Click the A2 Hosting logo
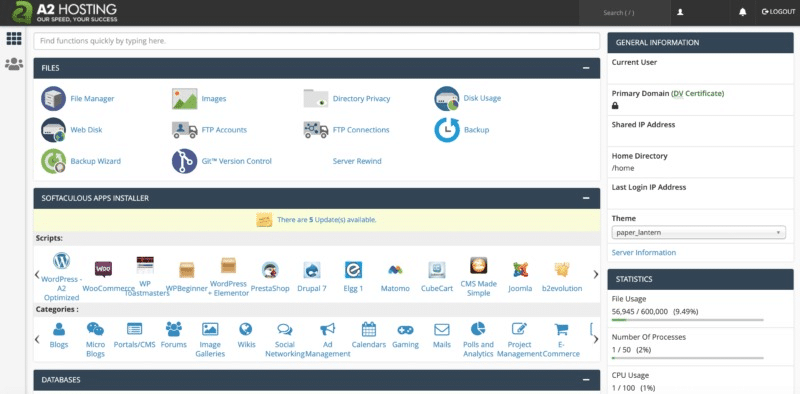The image size is (800, 394). (x=65, y=12)
